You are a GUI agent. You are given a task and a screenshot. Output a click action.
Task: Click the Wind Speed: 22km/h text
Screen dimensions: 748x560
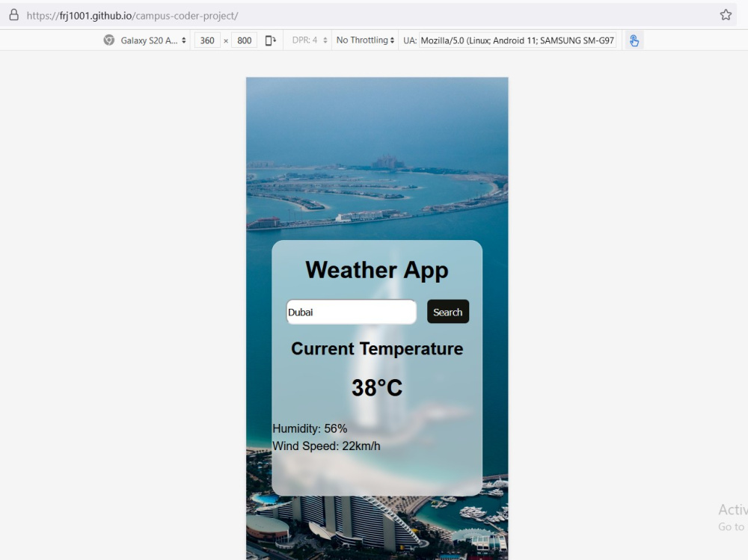(x=326, y=446)
